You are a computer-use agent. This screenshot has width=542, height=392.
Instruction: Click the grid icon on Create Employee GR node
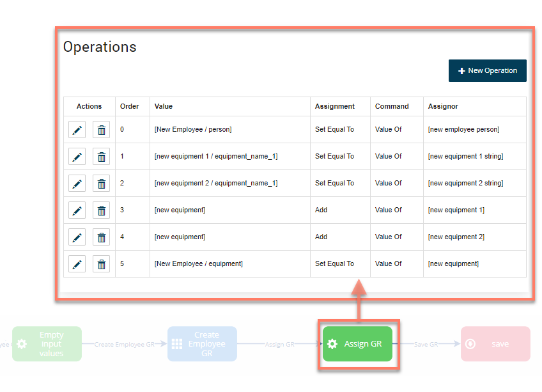coord(178,343)
